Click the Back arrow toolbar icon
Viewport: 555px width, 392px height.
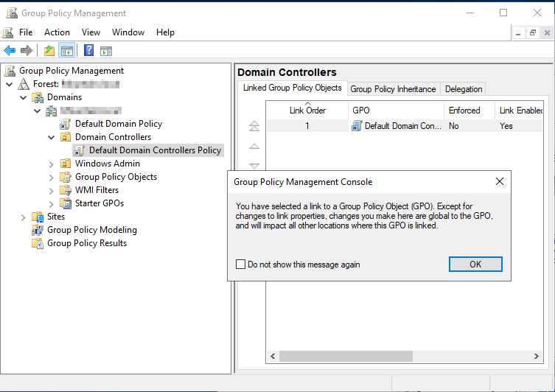10,51
